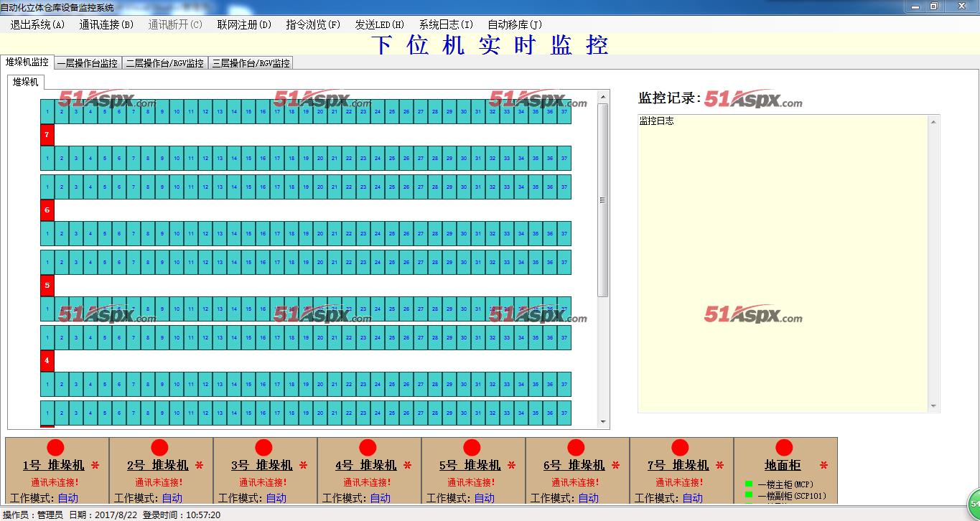Viewport: 980px width, 521px height.
Task: Click the red status light of 3号 堆垛机
Action: [263, 448]
